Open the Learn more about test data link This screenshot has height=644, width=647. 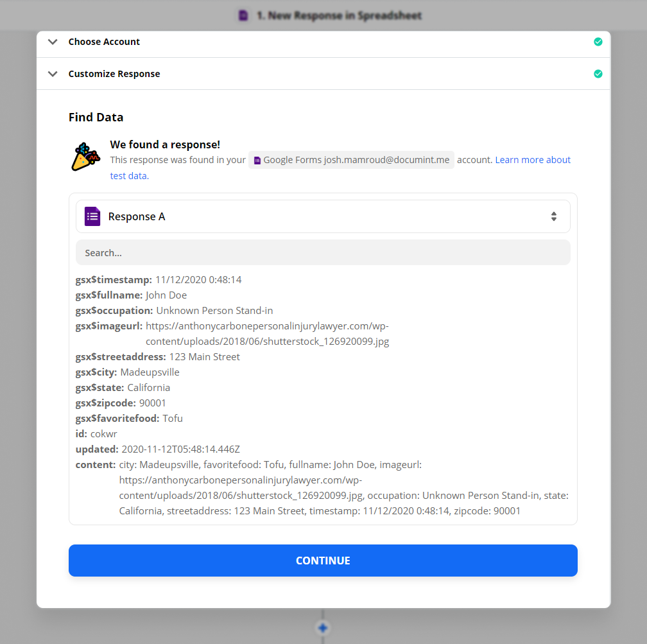click(x=532, y=160)
